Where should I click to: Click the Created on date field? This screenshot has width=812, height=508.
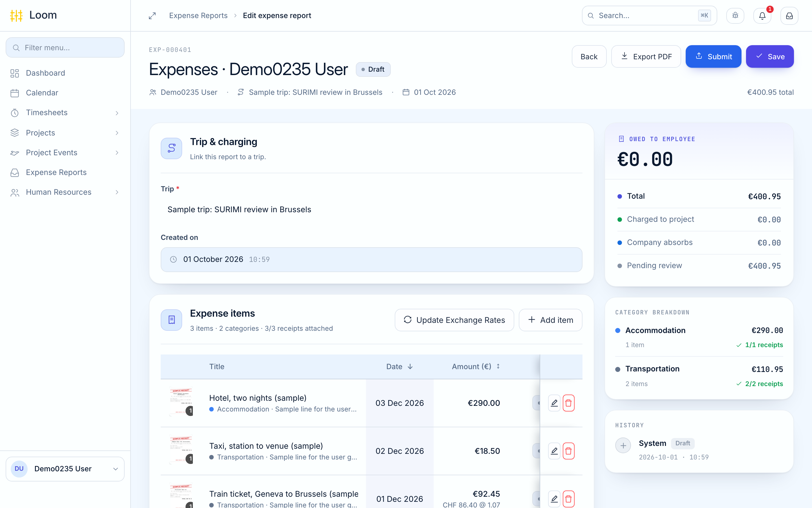point(371,259)
